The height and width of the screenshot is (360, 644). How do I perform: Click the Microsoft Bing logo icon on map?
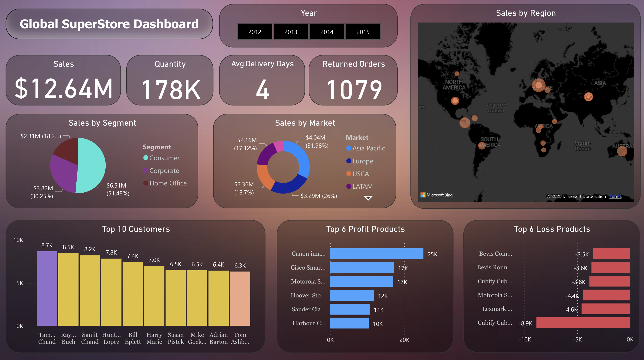[422, 195]
